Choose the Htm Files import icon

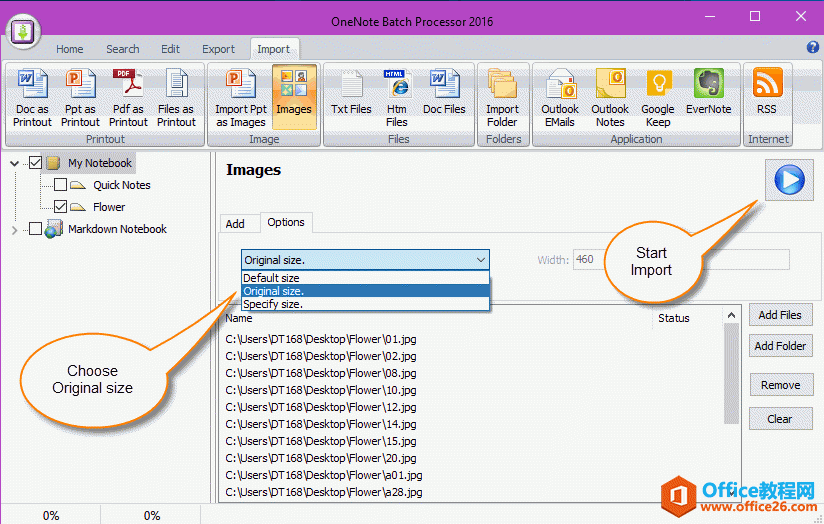397,97
